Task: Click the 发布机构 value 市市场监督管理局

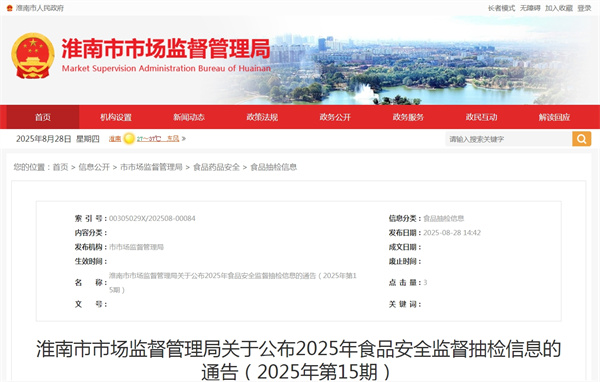Action: coord(136,247)
